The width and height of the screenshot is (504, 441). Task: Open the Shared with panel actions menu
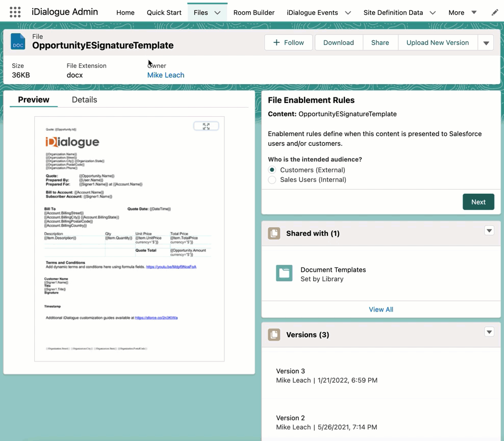pyautogui.click(x=489, y=230)
